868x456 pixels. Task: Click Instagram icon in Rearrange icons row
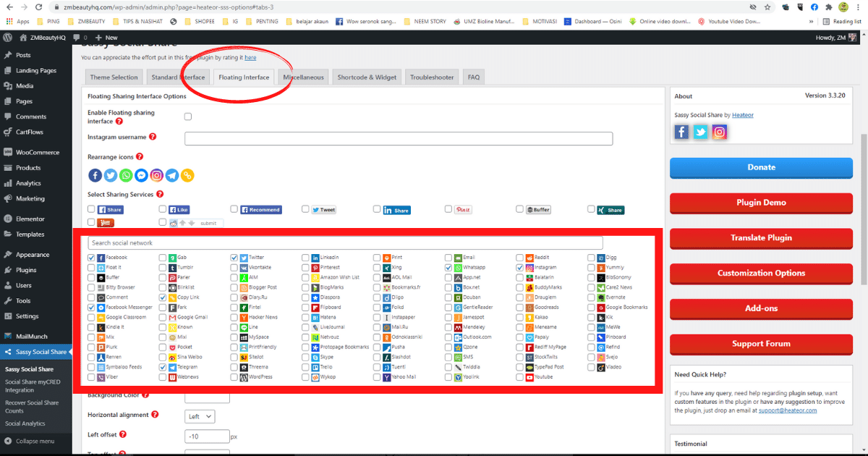(156, 175)
